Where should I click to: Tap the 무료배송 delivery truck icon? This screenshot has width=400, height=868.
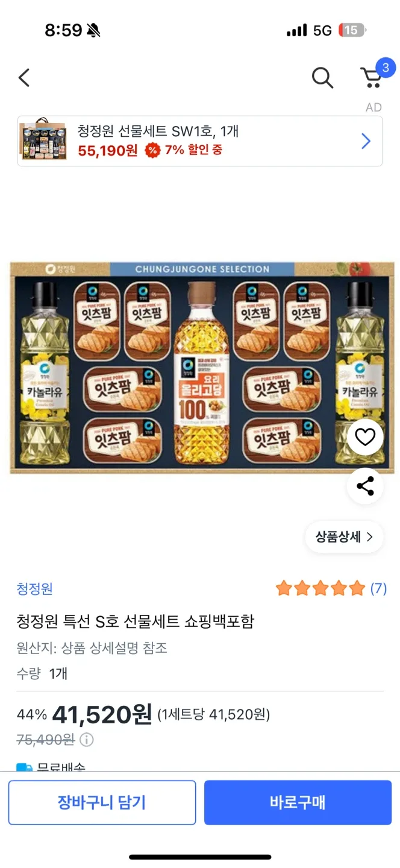point(24,767)
